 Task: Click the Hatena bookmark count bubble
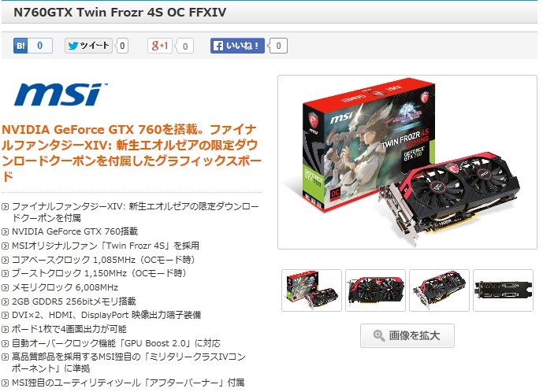coord(40,46)
